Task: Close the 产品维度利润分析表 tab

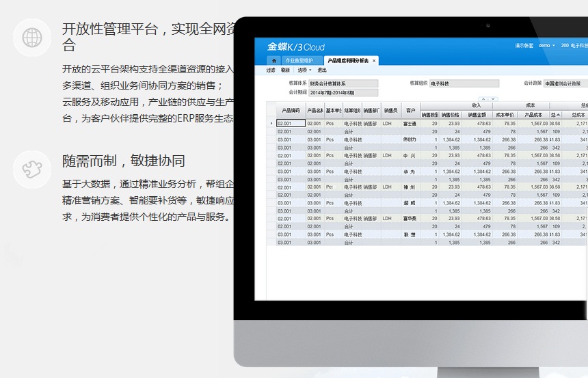Action: [374, 61]
